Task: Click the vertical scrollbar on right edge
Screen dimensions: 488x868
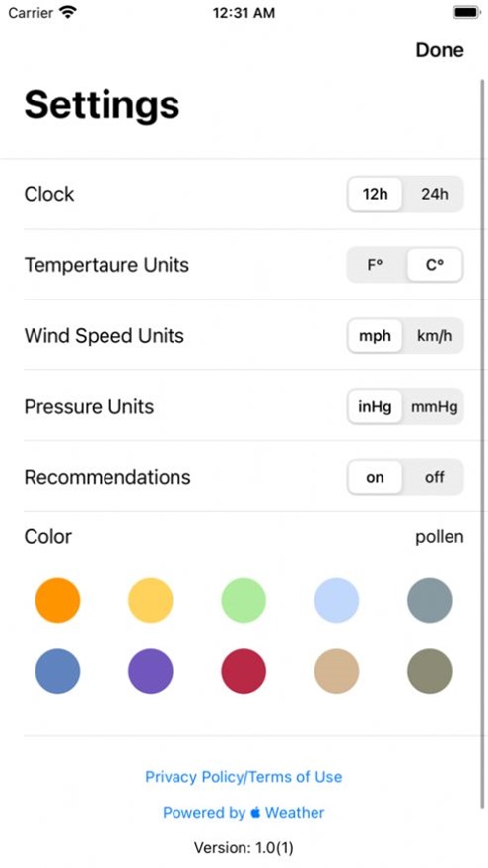Action: [482, 442]
